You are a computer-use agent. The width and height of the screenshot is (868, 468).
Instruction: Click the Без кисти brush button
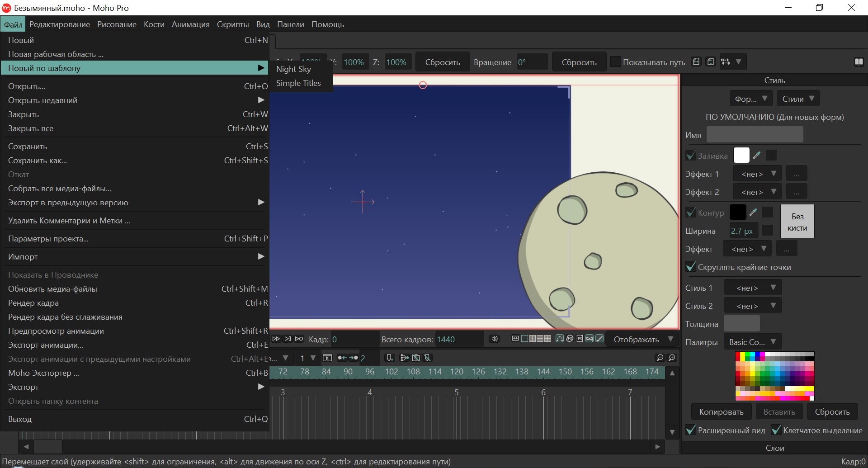pos(797,222)
